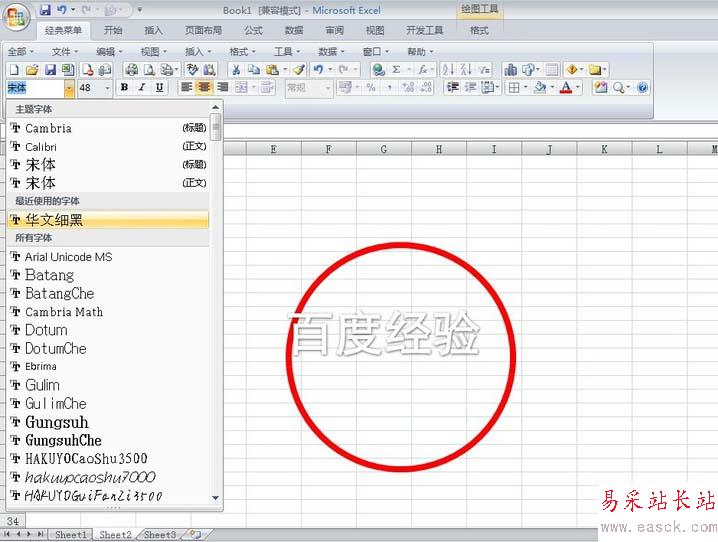This screenshot has width=718, height=542.
Task: Expand the 全部 classic menu
Action: [21, 52]
